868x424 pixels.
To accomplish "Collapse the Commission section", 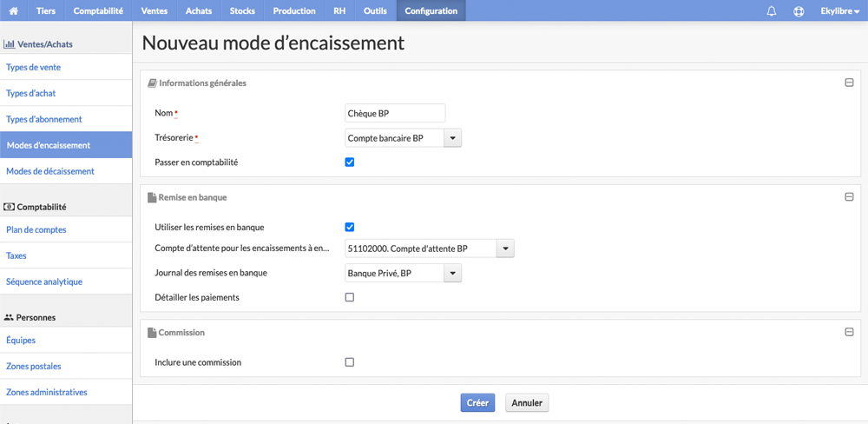I will [x=849, y=332].
